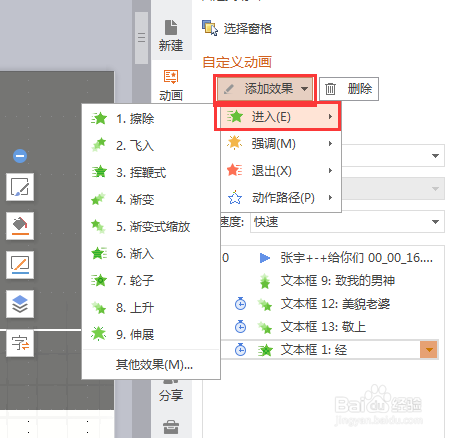Viewport: 452px width, 438px height.
Task: Click the blue play triangle icon of 张宇 item
Action: tap(265, 258)
